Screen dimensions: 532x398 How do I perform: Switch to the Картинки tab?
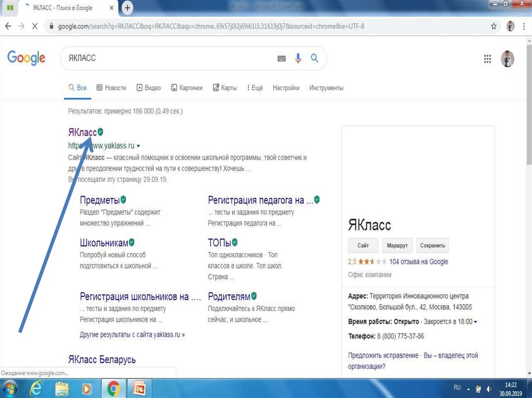point(187,88)
